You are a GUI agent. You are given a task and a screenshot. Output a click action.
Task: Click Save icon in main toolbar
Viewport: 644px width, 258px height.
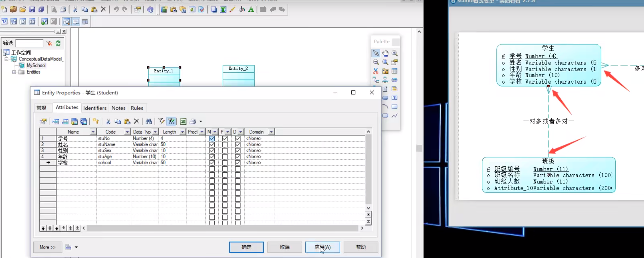[32, 9]
